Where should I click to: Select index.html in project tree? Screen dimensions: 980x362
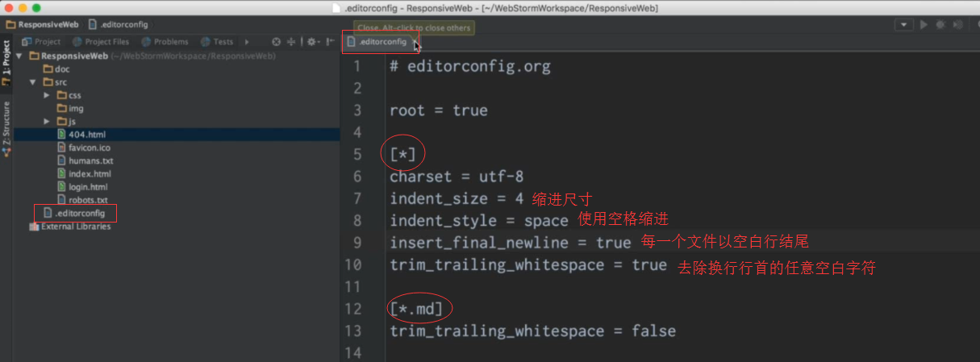[84, 173]
